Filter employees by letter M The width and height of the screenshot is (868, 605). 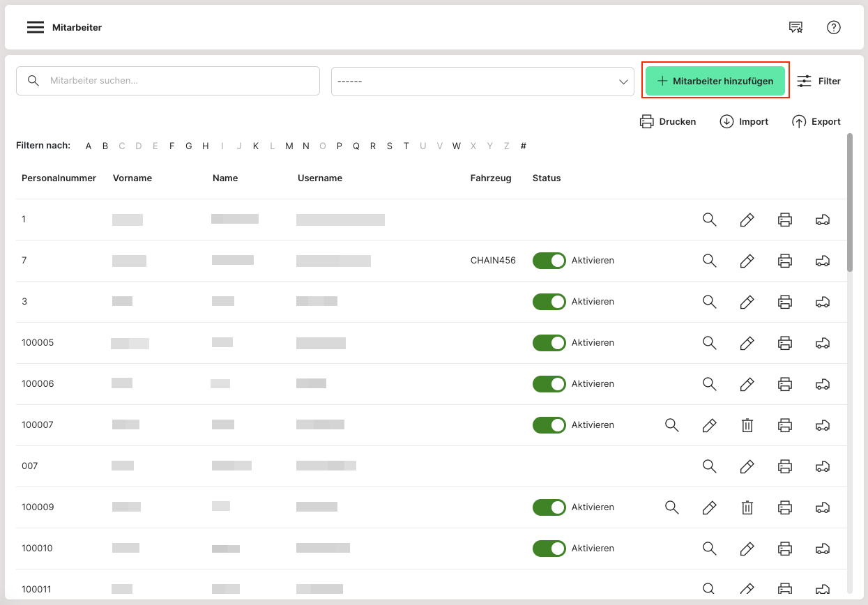tap(289, 146)
